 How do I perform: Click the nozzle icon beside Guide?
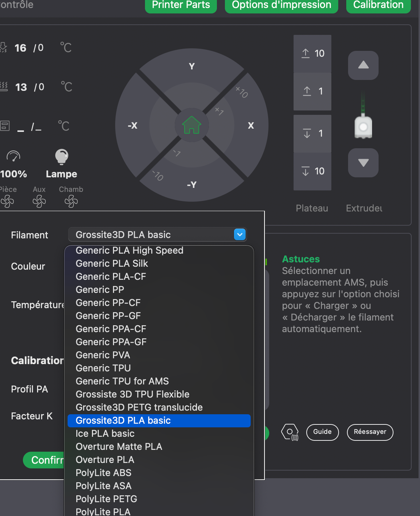tap(290, 432)
